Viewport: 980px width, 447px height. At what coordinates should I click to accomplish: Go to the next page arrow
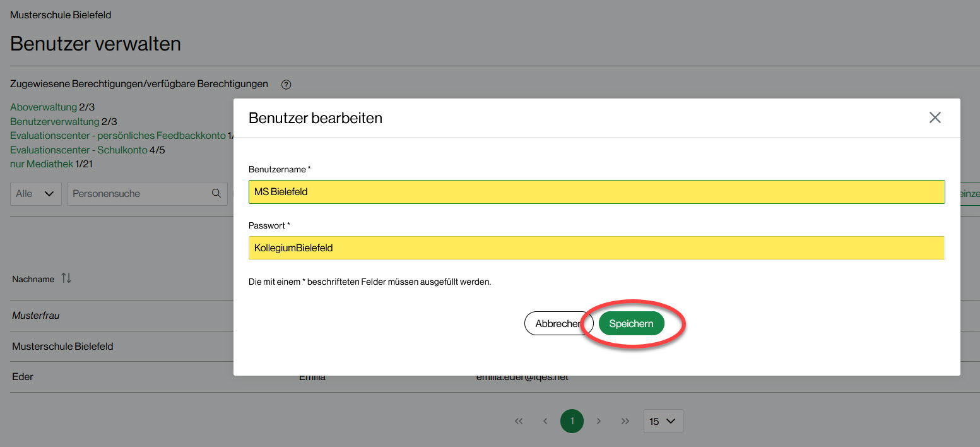click(x=598, y=421)
